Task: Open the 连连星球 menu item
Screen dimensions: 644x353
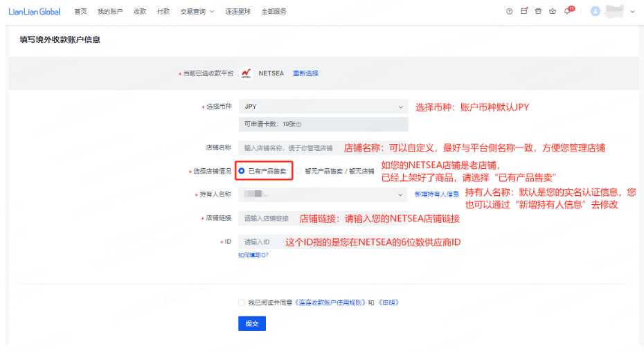Action: (x=238, y=12)
